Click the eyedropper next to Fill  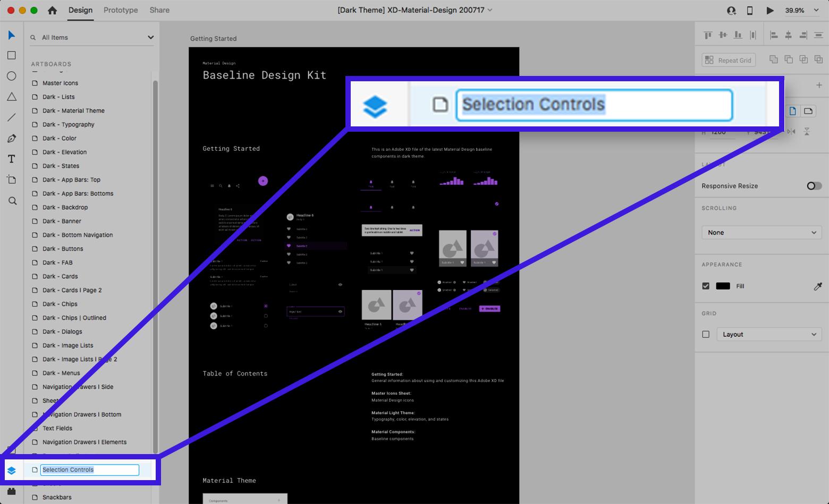pos(818,286)
